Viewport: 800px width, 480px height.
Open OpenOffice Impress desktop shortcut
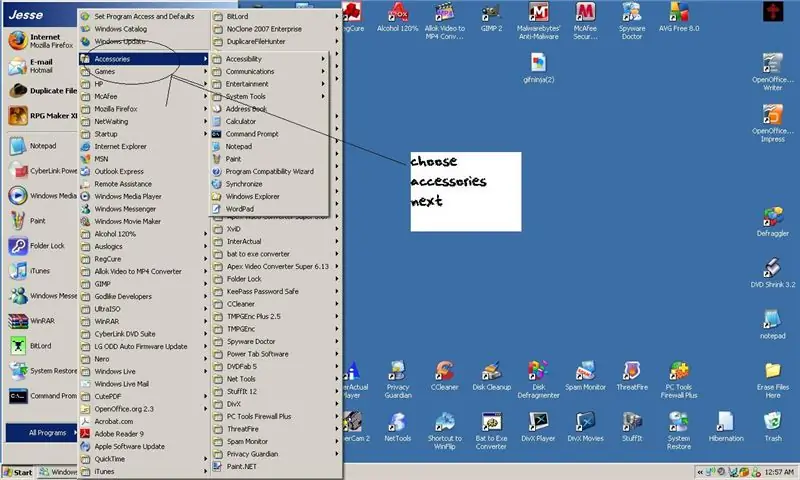tap(772, 123)
